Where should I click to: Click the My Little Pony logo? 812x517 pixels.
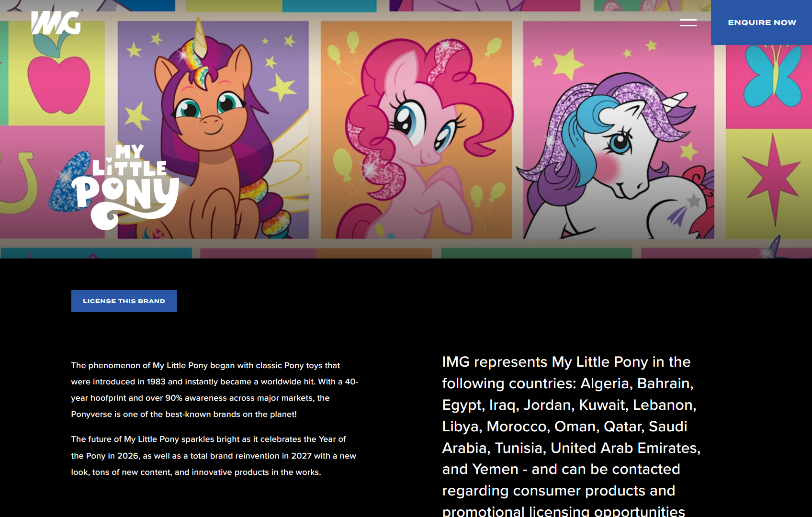click(x=125, y=187)
